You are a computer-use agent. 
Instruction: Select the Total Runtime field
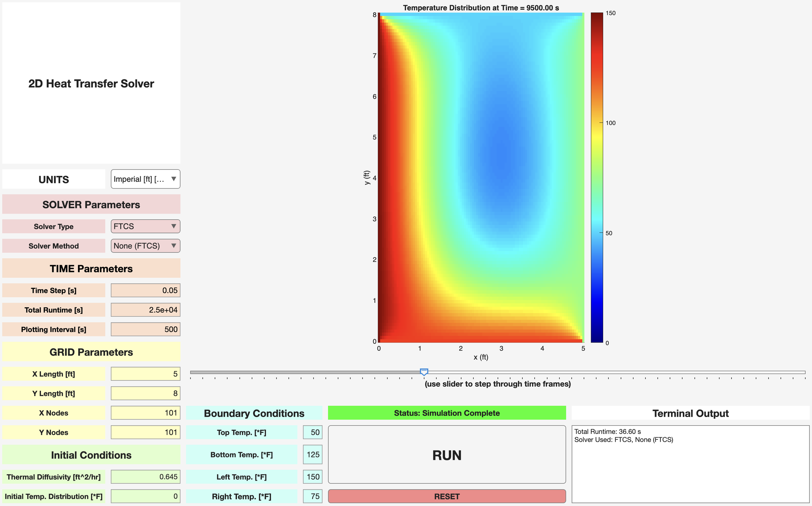pos(145,310)
